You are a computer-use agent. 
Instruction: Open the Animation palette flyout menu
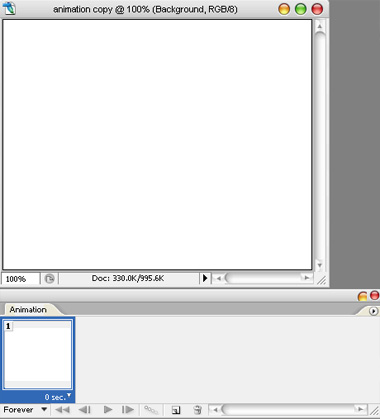pyautogui.click(x=374, y=311)
